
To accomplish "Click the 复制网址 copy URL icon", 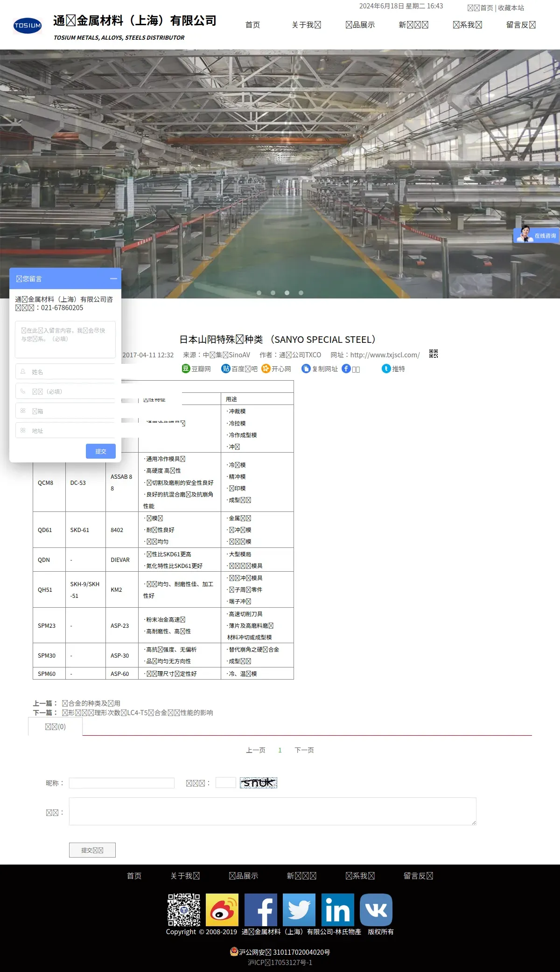I will 306,369.
